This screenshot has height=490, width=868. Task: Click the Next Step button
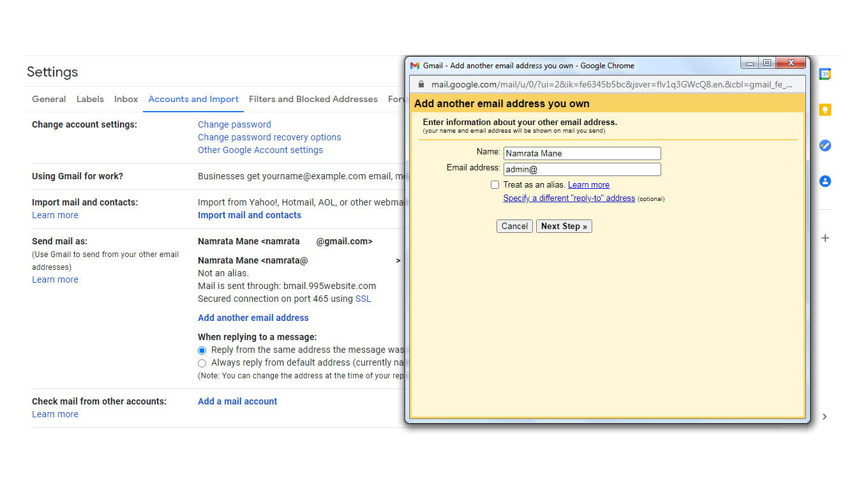[x=564, y=226]
